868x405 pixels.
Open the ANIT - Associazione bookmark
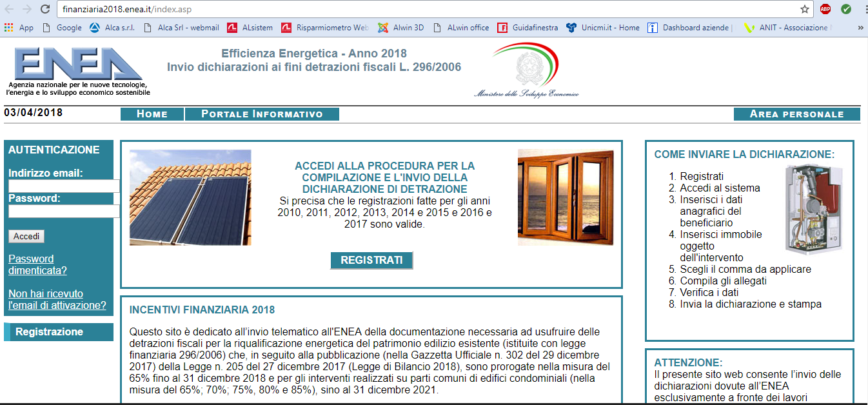787,28
